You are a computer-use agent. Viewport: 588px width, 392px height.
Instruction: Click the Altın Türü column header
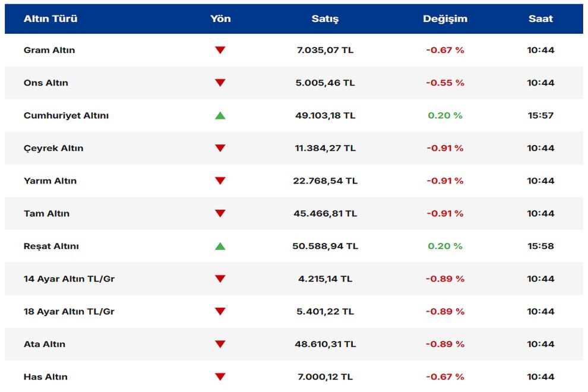[x=50, y=18]
